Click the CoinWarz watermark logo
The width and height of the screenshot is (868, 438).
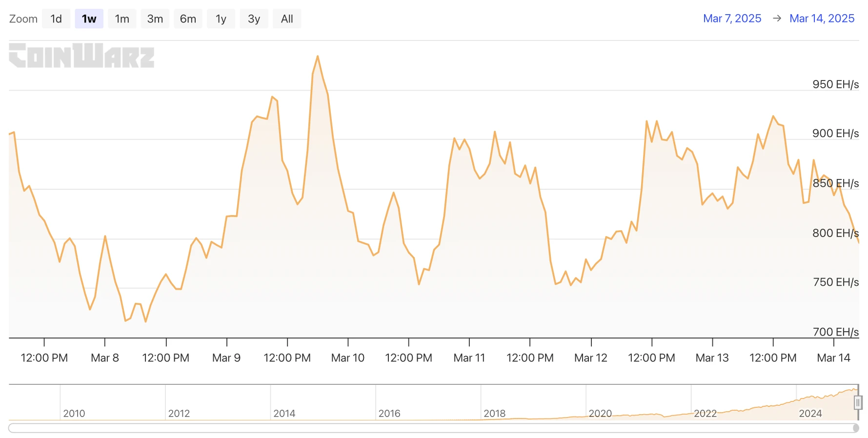tap(81, 56)
